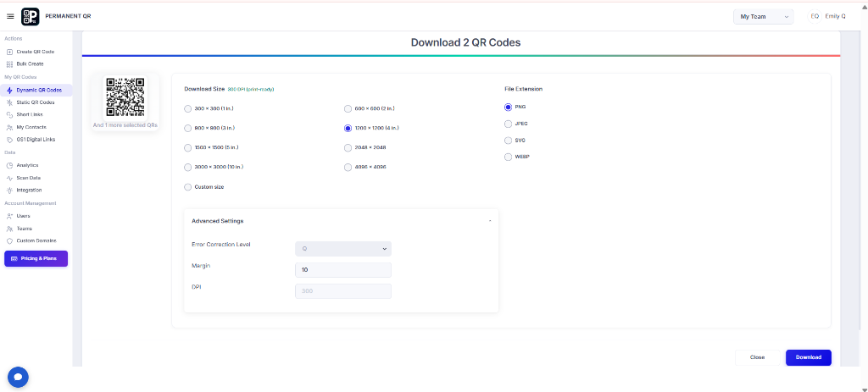
Task: Go to Static QR Codes
Action: coord(36,102)
